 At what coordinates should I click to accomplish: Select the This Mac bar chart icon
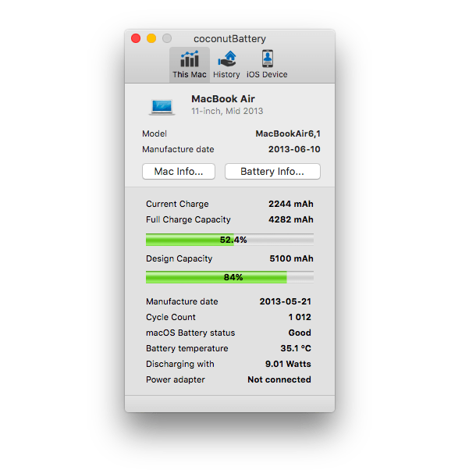click(x=190, y=59)
